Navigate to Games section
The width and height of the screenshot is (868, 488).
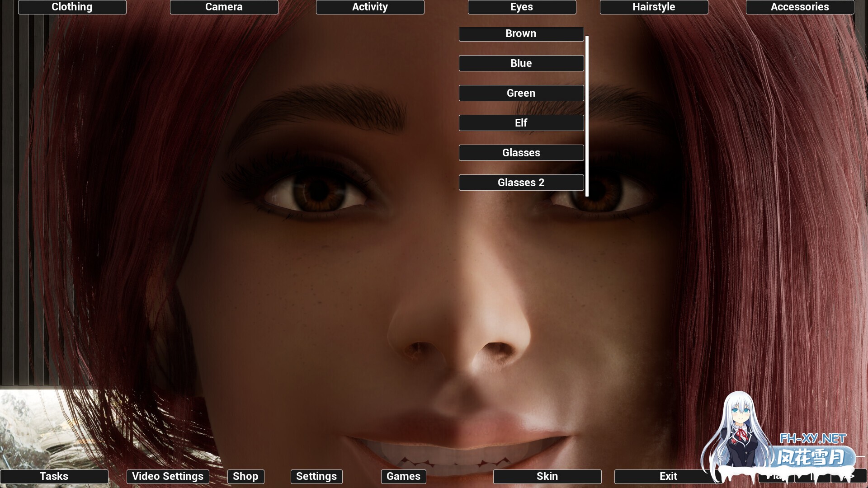(x=404, y=476)
